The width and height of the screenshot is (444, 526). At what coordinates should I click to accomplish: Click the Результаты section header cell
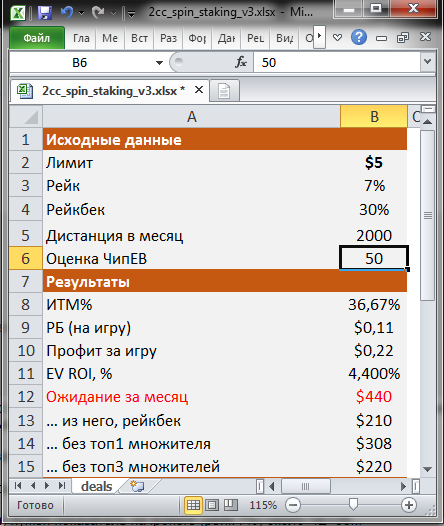click(x=191, y=281)
